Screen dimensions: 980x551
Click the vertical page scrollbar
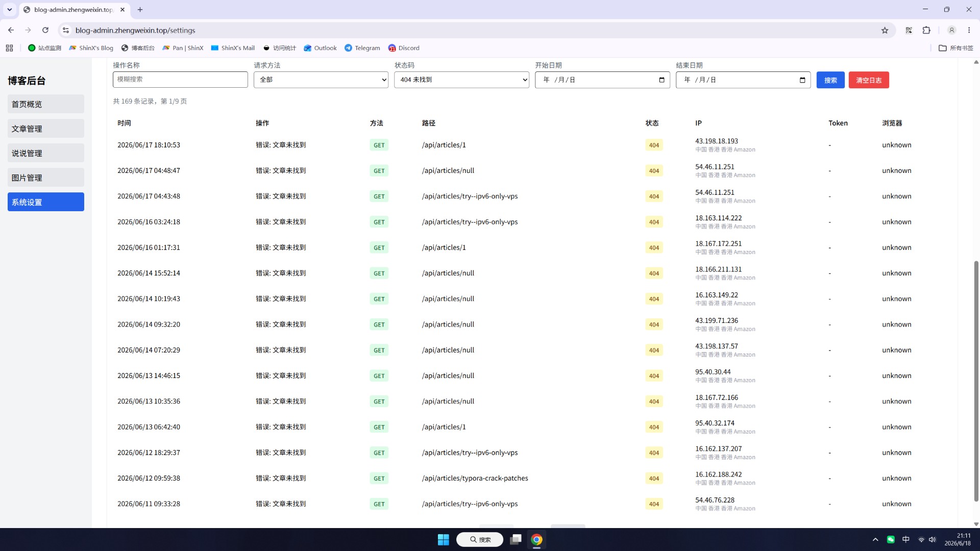(976, 380)
